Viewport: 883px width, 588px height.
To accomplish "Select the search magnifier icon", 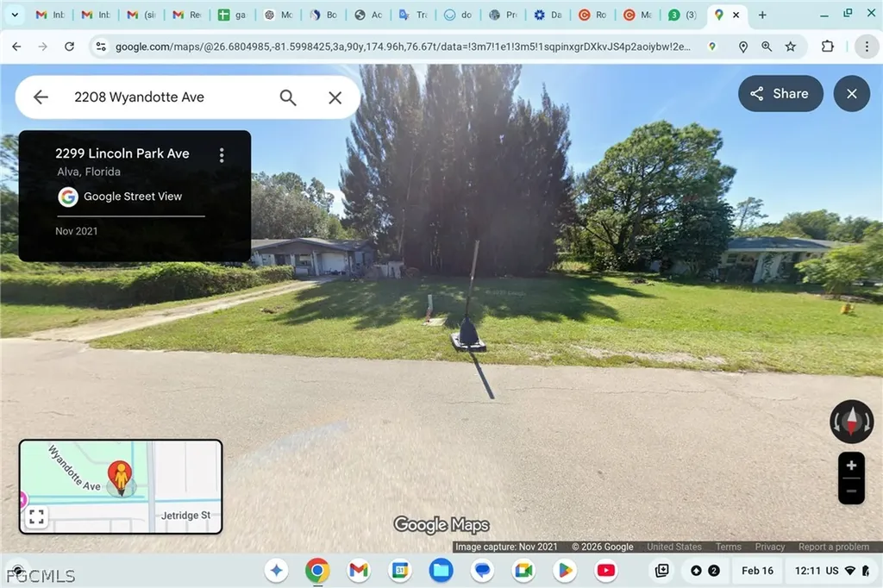I will click(288, 97).
